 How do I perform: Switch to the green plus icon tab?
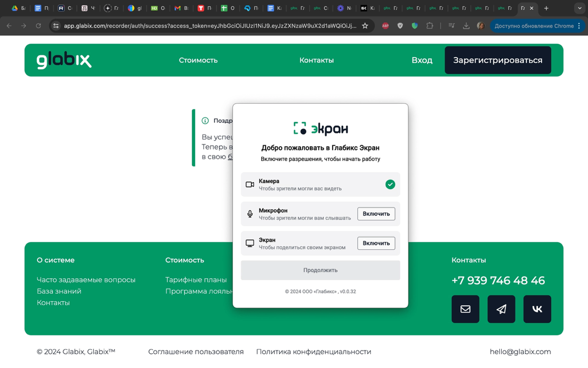pyautogui.click(x=228, y=8)
